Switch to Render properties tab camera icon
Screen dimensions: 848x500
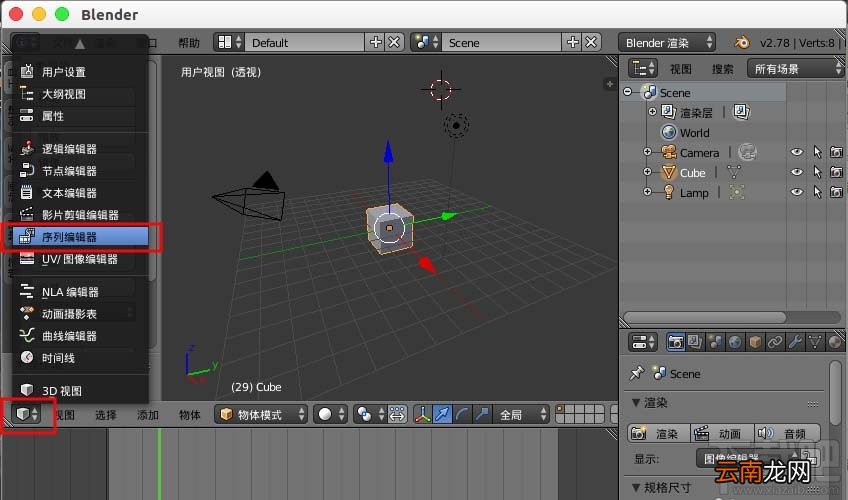pos(675,342)
